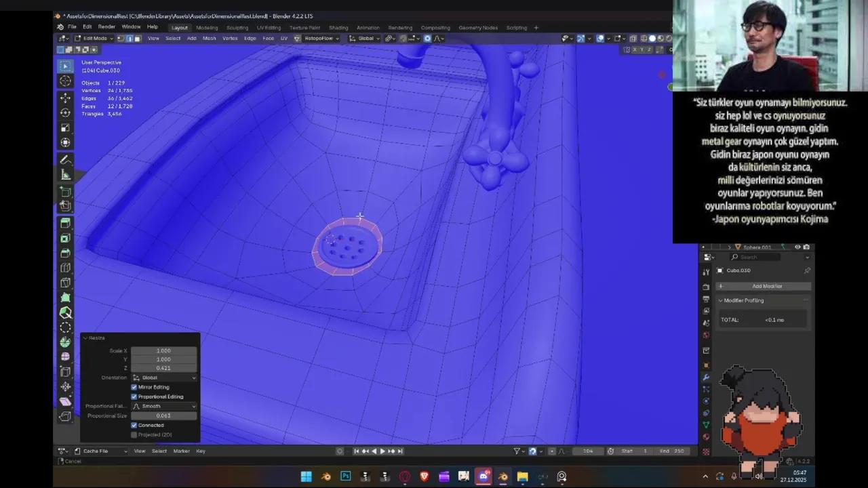Image resolution: width=868 pixels, height=488 pixels.
Task: Switch to face select mode
Action: (137, 39)
